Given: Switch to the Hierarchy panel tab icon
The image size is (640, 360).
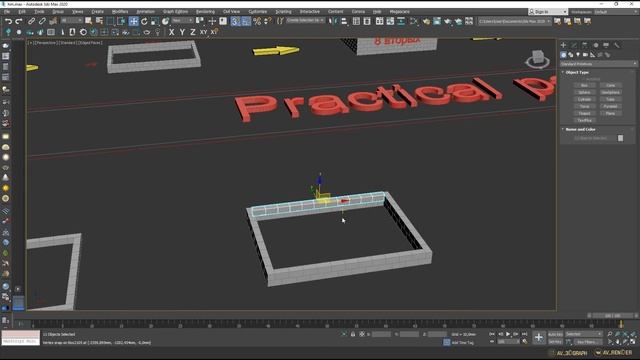Looking at the screenshot, I should (x=584, y=45).
